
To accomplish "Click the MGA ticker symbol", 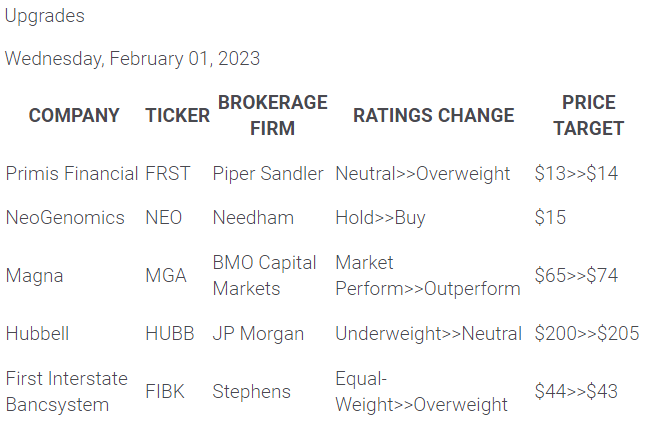I will point(166,275).
